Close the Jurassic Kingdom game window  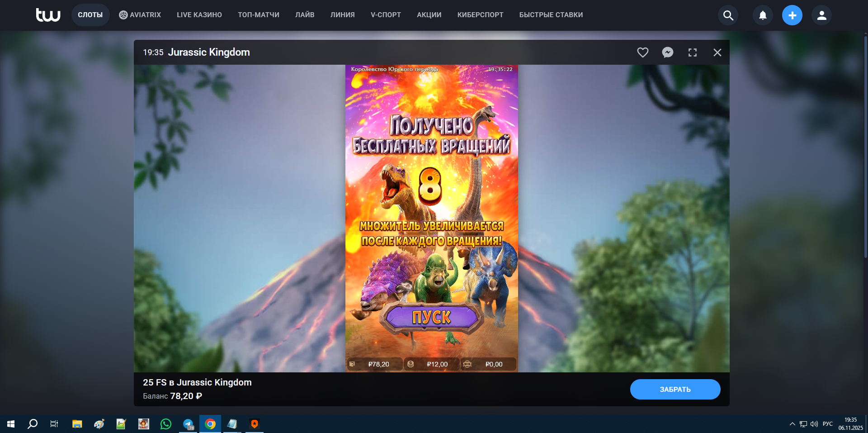click(717, 52)
